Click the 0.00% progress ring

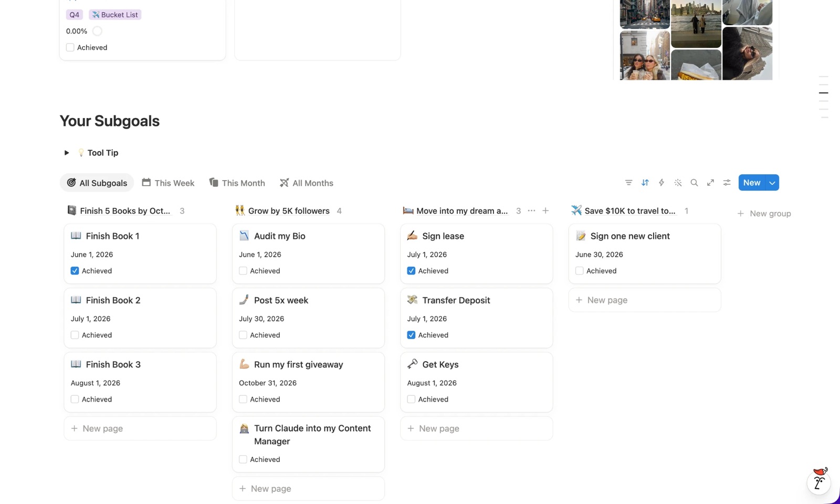tap(97, 31)
